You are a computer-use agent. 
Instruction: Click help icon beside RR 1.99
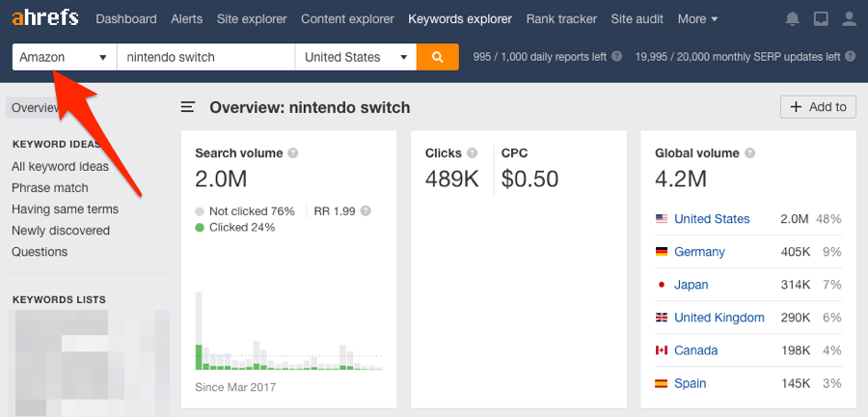pos(366,211)
